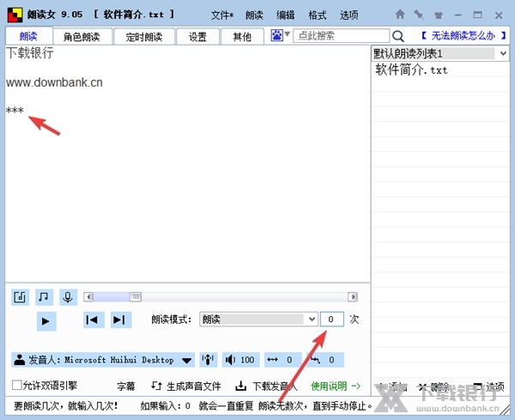Jump to next with skip-forward button
515x420 pixels.
(x=120, y=320)
